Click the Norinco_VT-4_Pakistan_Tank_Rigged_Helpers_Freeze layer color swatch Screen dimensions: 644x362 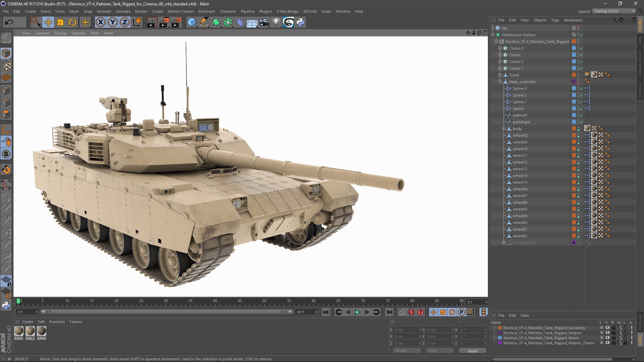click(500, 343)
